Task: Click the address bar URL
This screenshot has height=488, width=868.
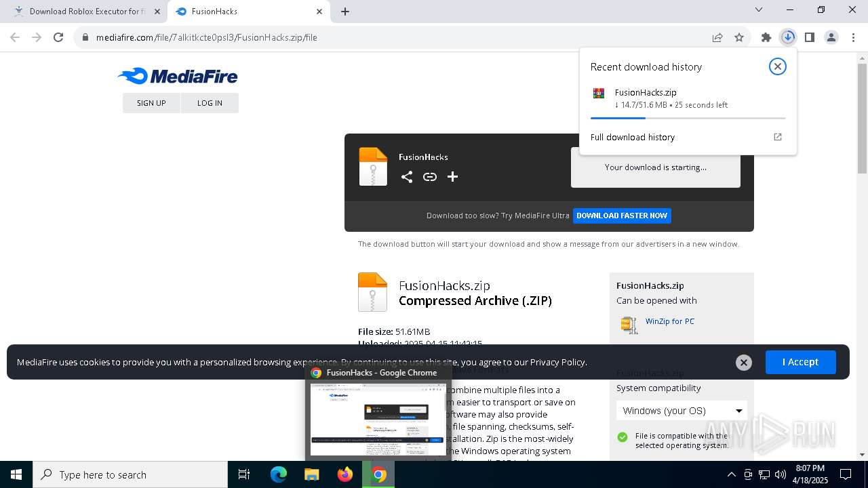Action: [207, 37]
